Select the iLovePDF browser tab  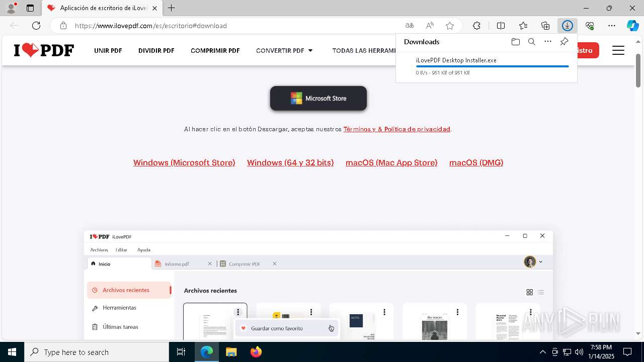click(x=102, y=8)
